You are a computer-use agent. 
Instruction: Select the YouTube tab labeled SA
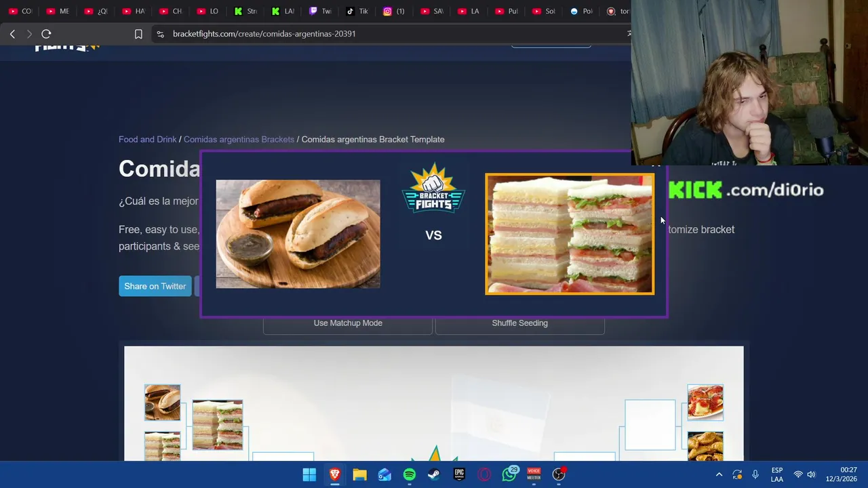[432, 11]
